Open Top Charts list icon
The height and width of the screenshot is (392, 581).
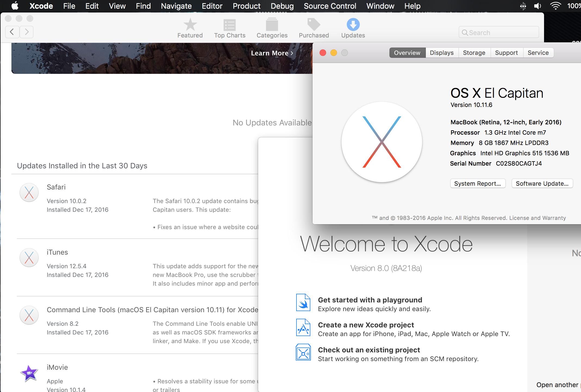click(230, 25)
